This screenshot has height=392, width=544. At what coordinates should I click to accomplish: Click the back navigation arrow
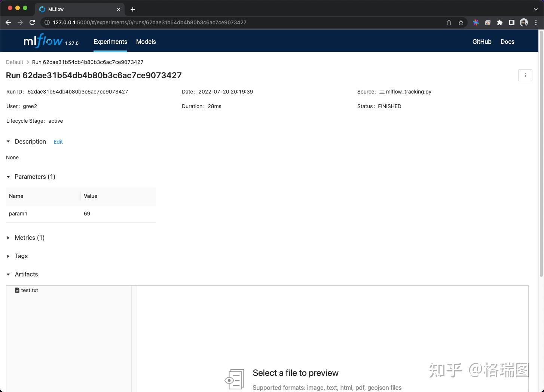[x=8, y=22]
